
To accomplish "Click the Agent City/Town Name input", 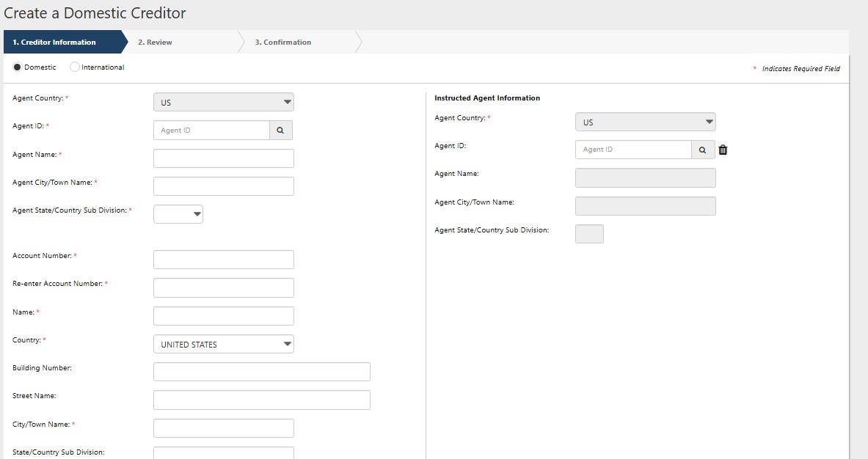I will click(223, 186).
